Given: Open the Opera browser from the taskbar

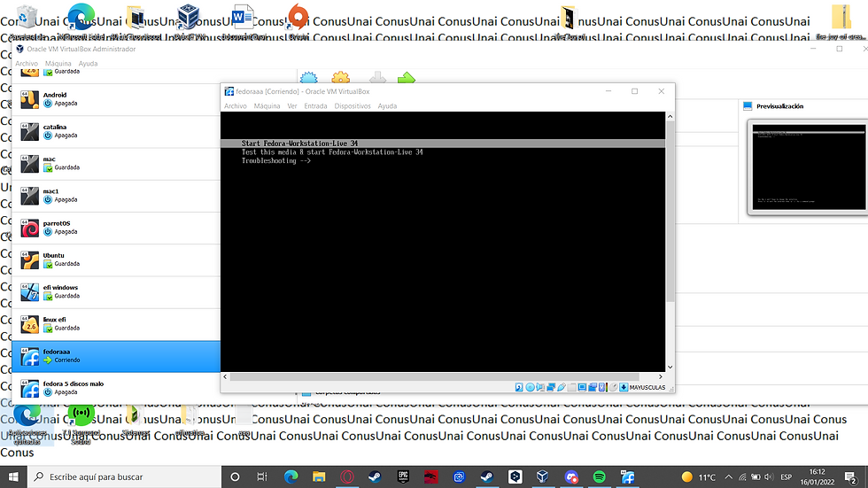Looking at the screenshot, I should coord(347,476).
